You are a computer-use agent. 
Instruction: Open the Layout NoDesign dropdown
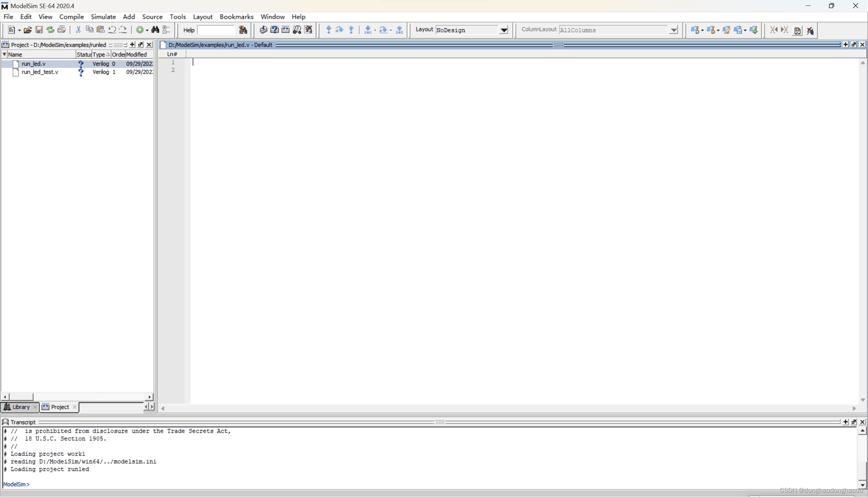[504, 30]
